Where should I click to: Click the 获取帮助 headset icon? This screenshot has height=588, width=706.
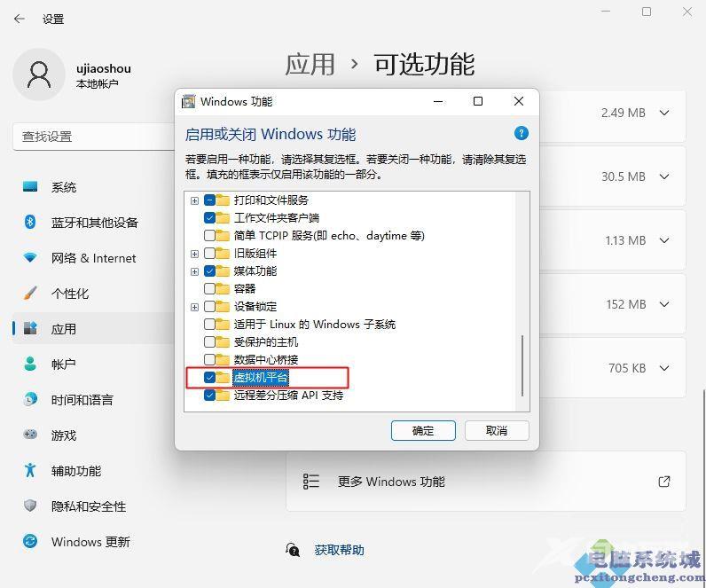point(293,550)
